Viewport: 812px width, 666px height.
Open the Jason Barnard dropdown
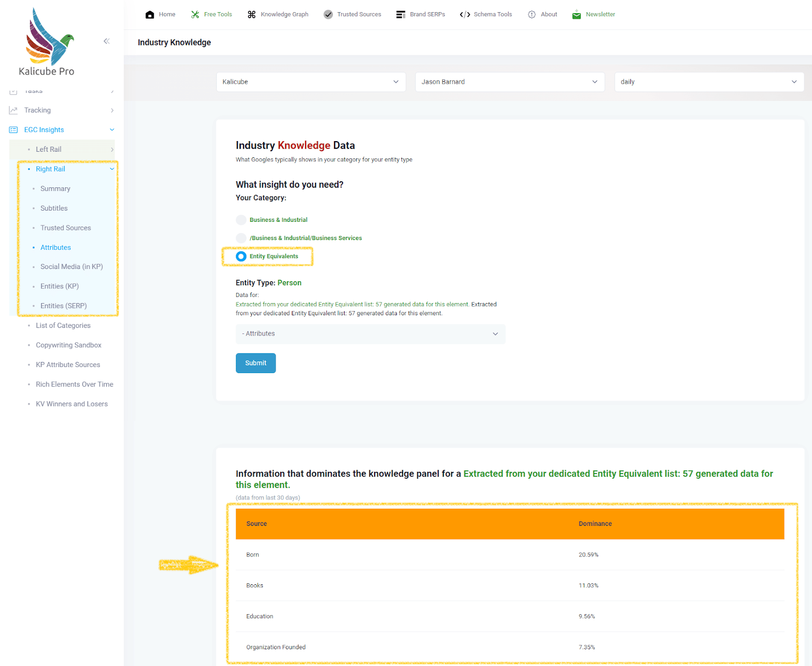coord(510,82)
